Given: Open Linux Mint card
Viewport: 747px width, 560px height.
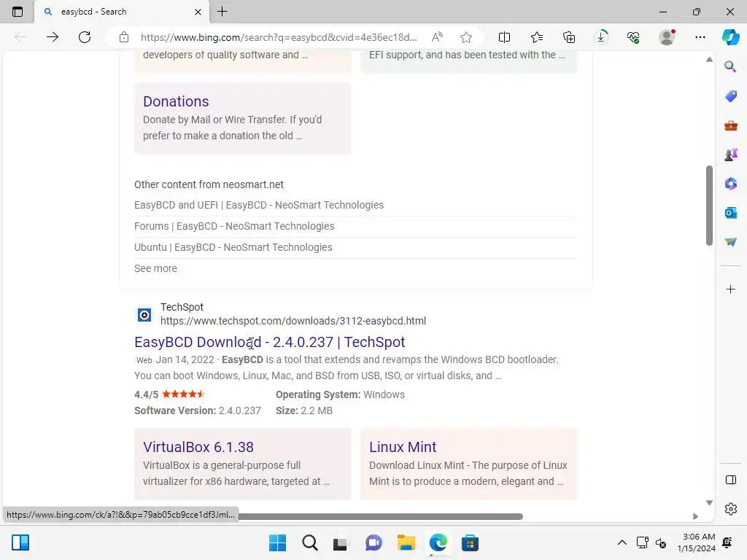Looking at the screenshot, I should (403, 447).
